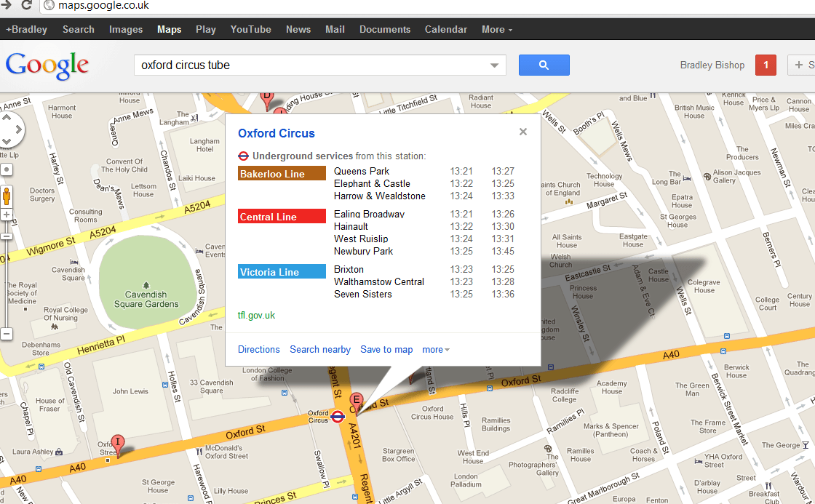Open Mail from the Google bar
Image resolution: width=815 pixels, height=504 pixels.
335,30
